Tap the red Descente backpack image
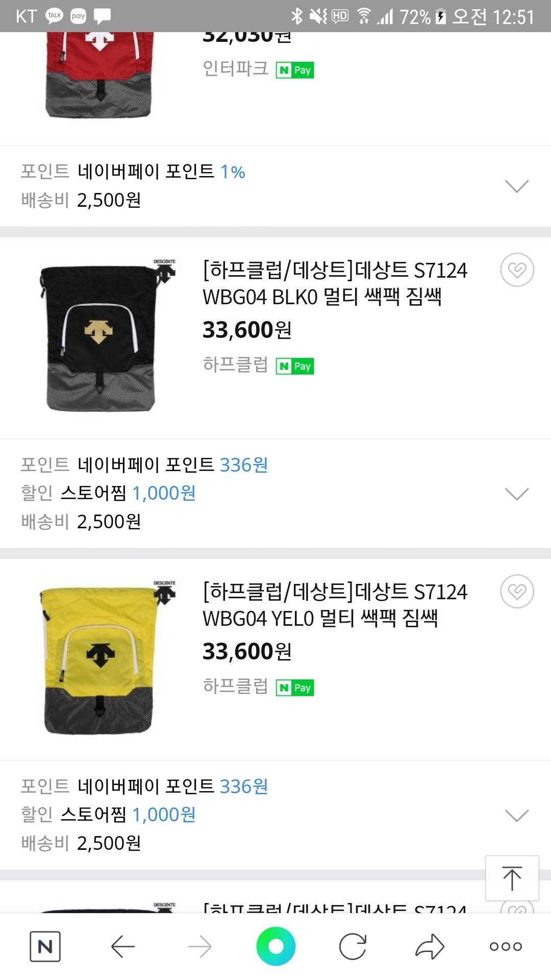Screen dimensions: 551x980 pyautogui.click(x=99, y=74)
